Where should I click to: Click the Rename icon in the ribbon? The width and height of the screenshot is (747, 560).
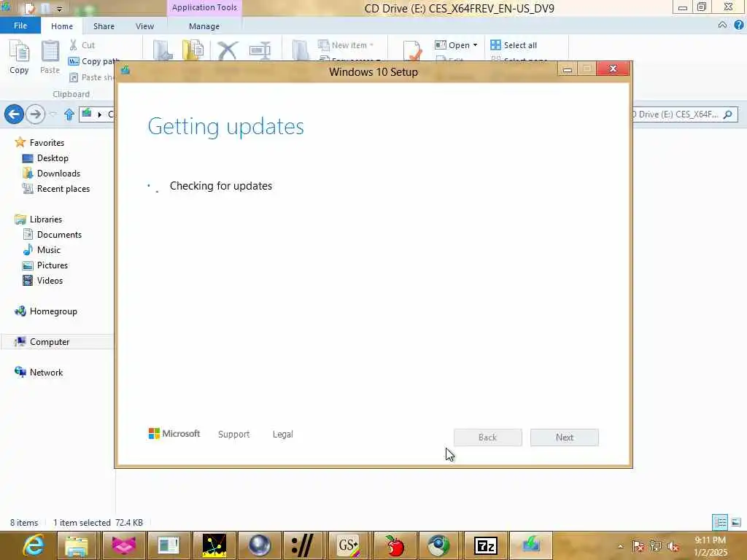pos(260,50)
